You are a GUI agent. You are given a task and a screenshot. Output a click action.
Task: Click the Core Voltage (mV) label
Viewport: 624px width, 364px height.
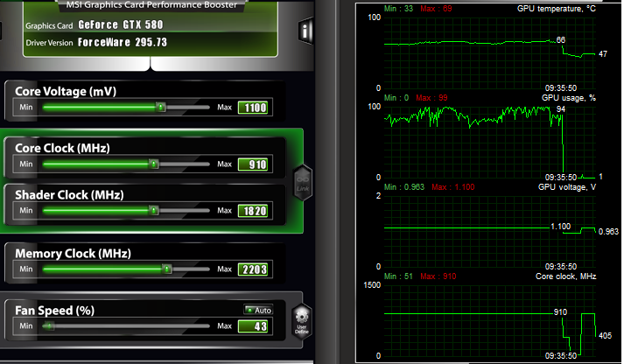coord(66,91)
